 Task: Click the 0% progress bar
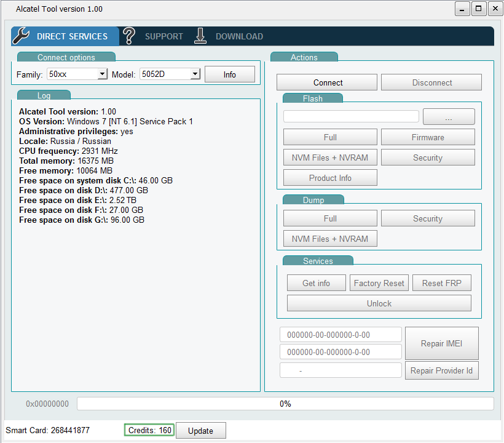pos(285,404)
